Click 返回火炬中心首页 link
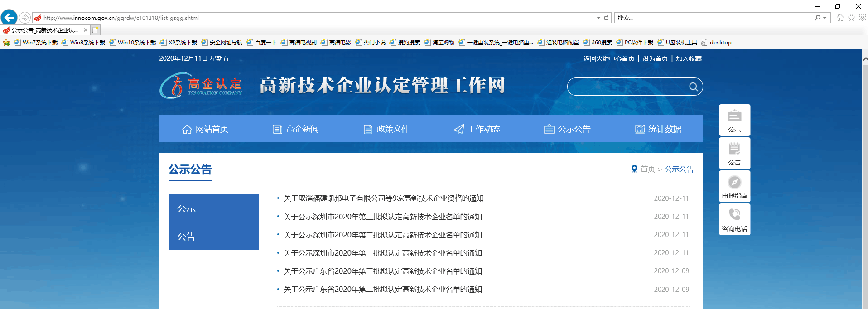The image size is (868, 309). coord(609,58)
